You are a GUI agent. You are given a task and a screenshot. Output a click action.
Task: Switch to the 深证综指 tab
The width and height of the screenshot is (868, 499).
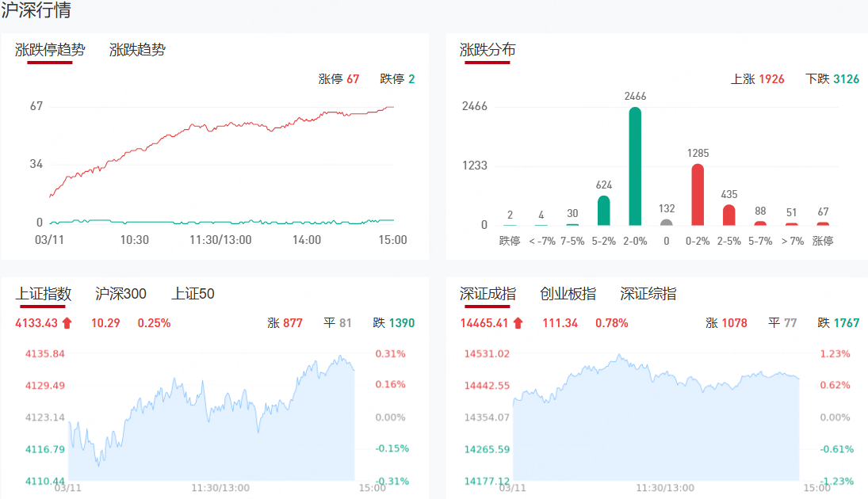click(648, 294)
